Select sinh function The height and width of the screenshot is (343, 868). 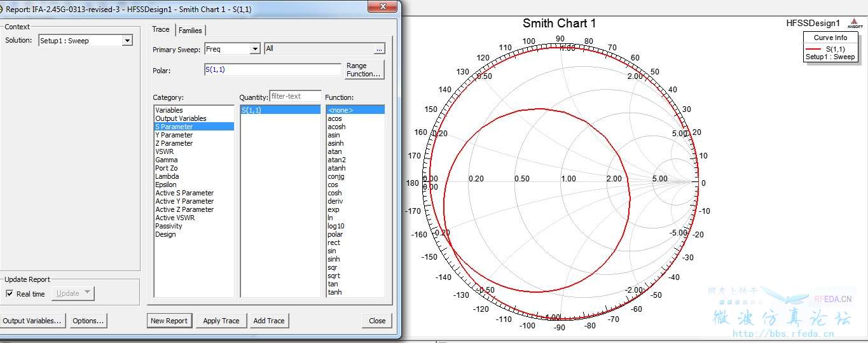pos(355,259)
